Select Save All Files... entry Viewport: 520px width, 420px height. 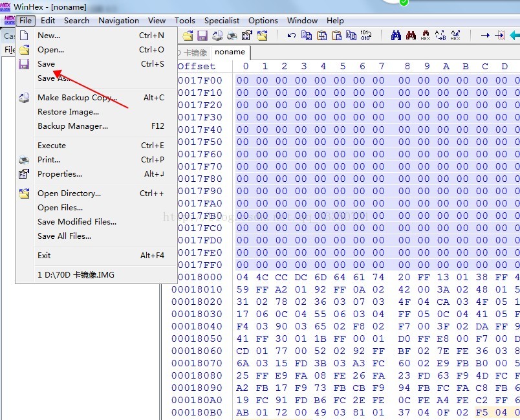coord(96,236)
